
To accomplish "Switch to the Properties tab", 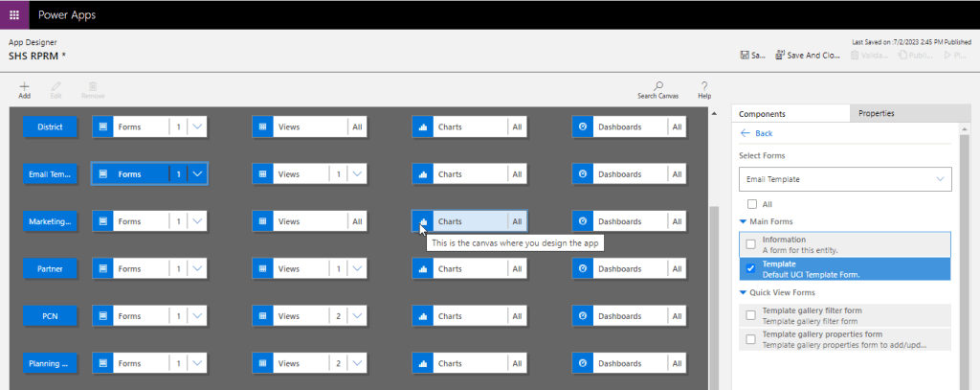I will (x=876, y=113).
